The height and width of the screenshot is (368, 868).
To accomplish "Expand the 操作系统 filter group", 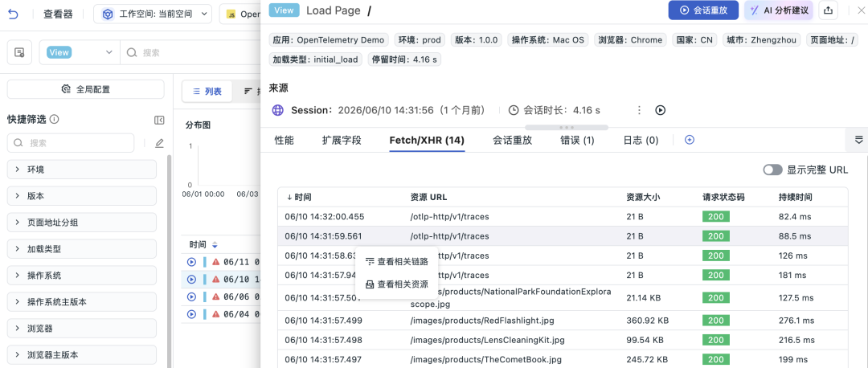I will click(x=82, y=276).
